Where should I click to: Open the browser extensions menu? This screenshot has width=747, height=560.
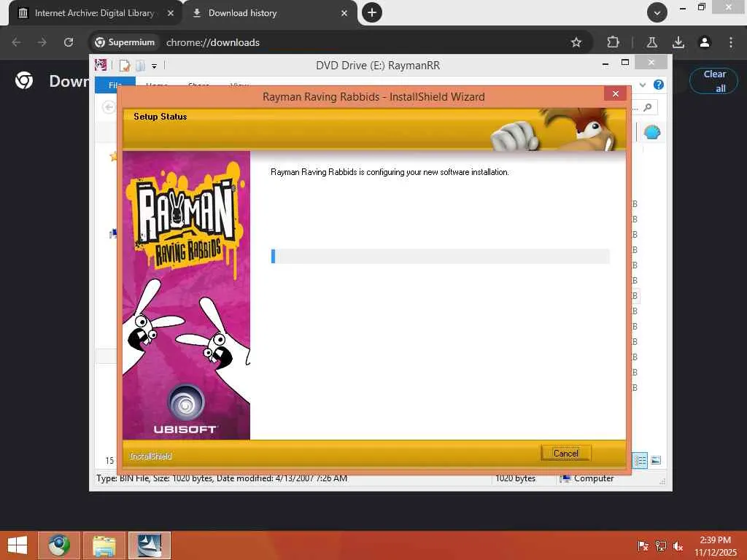pyautogui.click(x=613, y=42)
